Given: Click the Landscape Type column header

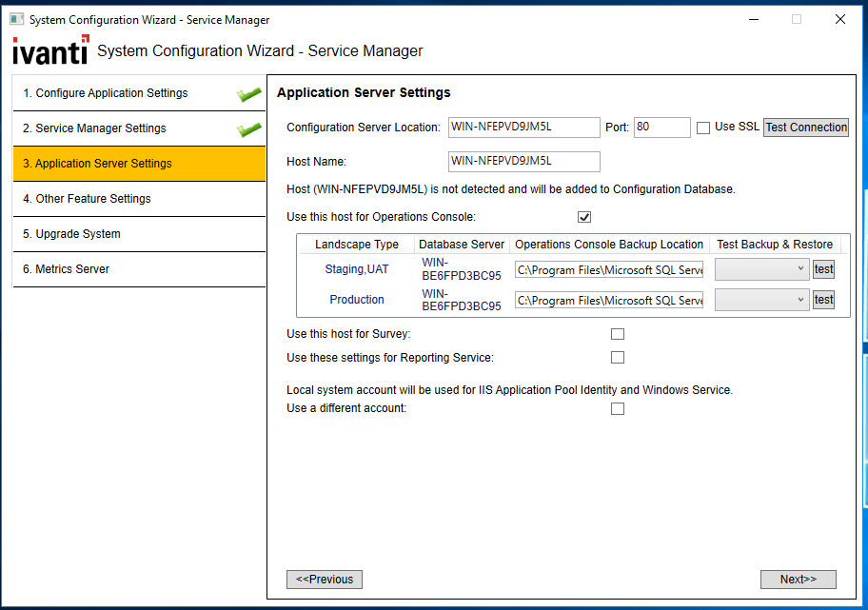Looking at the screenshot, I should click(x=357, y=245).
